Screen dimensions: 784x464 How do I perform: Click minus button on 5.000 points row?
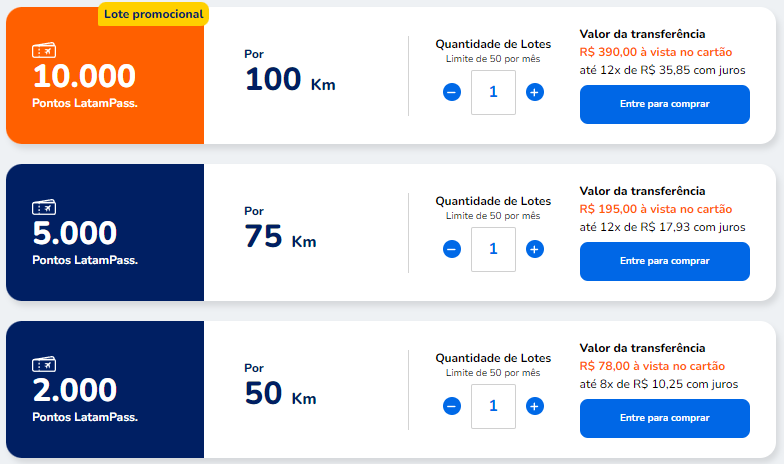coord(452,249)
